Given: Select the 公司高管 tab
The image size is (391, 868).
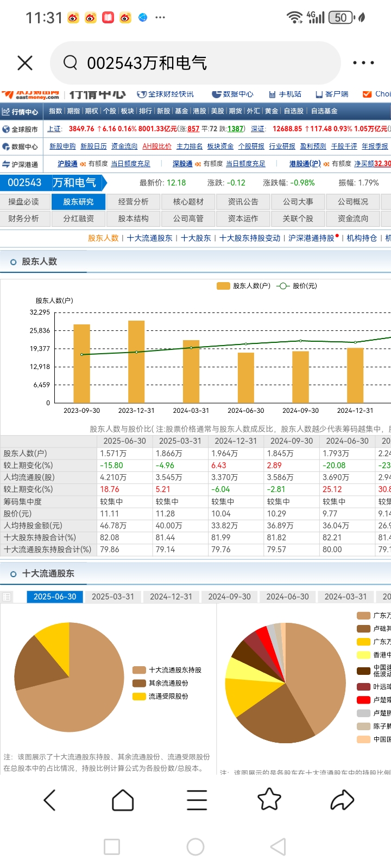Looking at the screenshot, I should (x=188, y=219).
